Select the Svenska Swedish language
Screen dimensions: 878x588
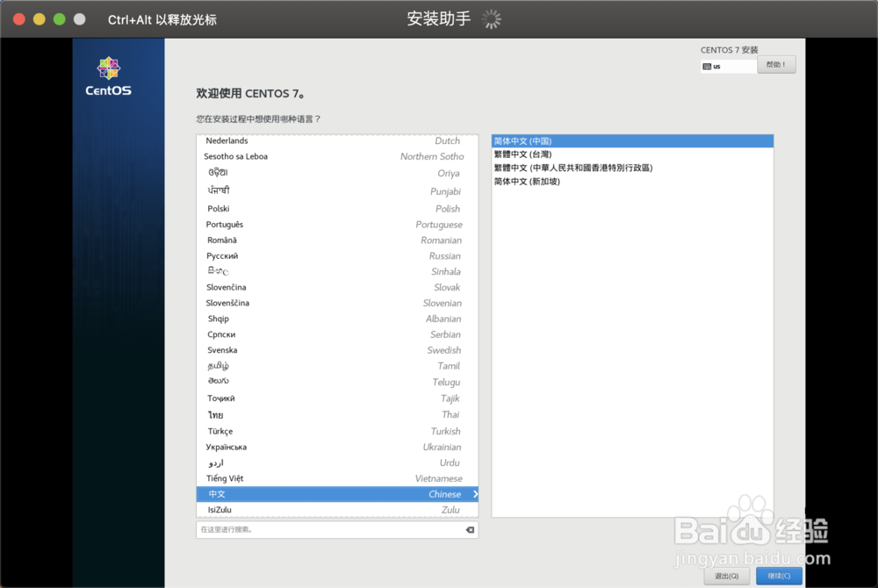click(334, 350)
